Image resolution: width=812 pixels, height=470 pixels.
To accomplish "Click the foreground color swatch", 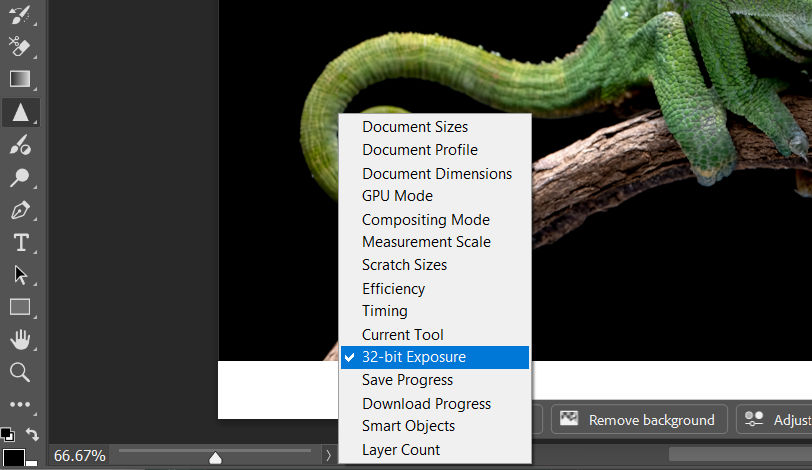I will 13,458.
